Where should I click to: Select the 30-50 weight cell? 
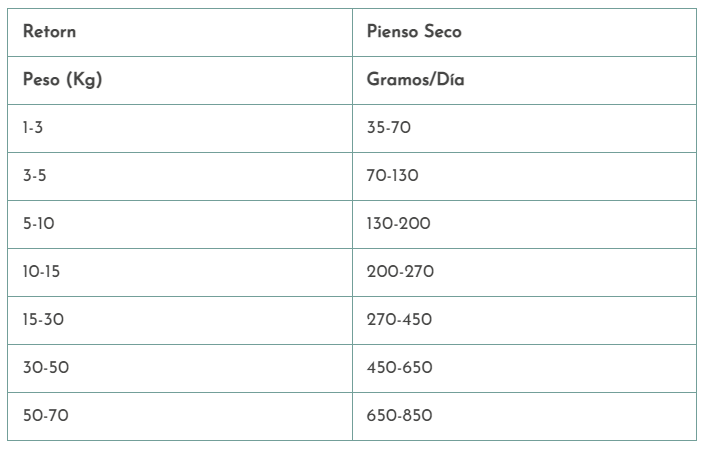pyautogui.click(x=180, y=368)
